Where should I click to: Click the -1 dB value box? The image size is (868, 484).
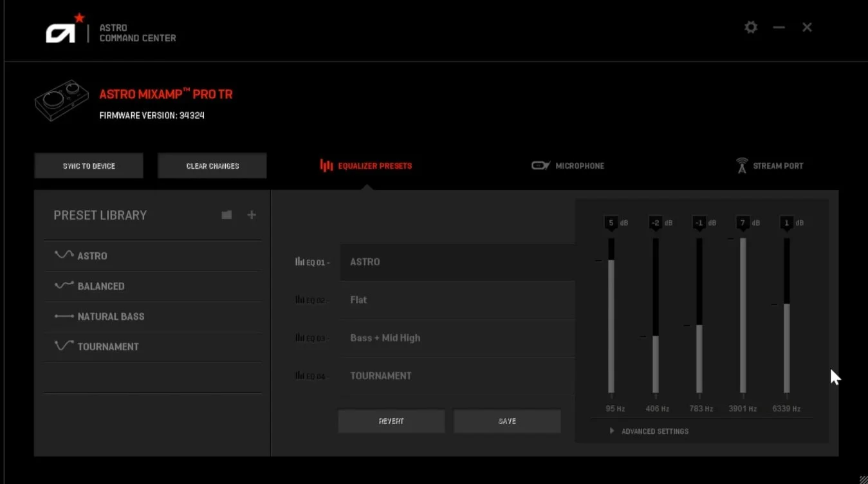tap(699, 223)
